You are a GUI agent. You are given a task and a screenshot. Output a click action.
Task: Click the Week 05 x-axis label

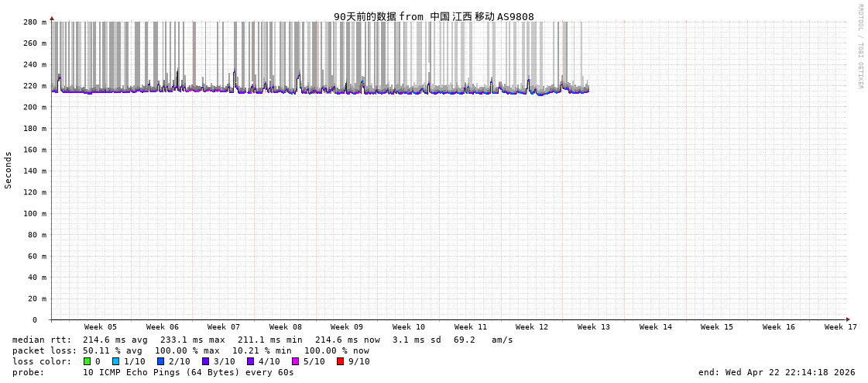click(101, 327)
